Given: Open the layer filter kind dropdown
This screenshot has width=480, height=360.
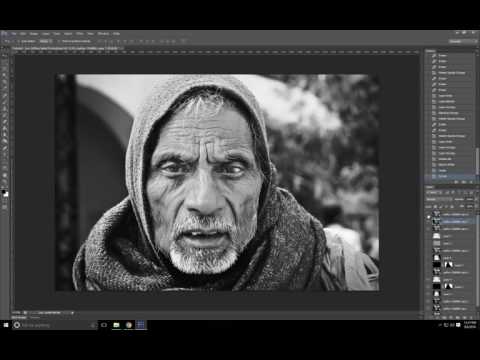Looking at the screenshot, I should point(434,193).
